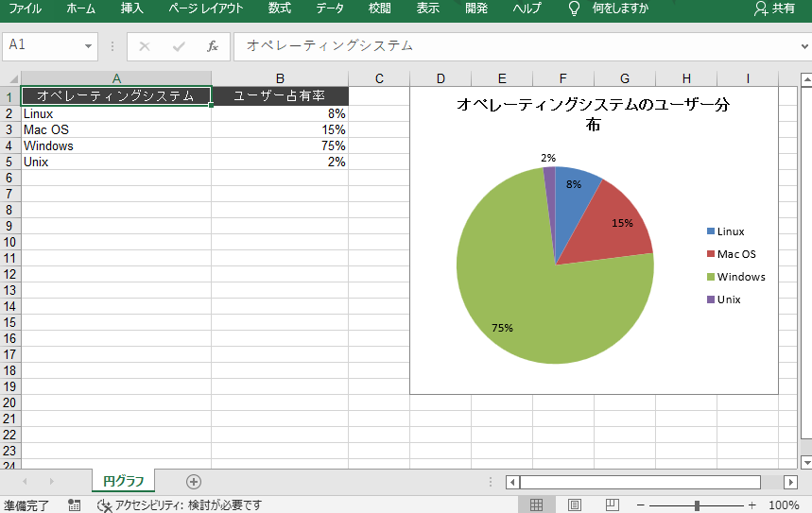Image resolution: width=812 pixels, height=513 pixels.
Task: Click the formula bar cancel X icon
Action: pyautogui.click(x=145, y=46)
